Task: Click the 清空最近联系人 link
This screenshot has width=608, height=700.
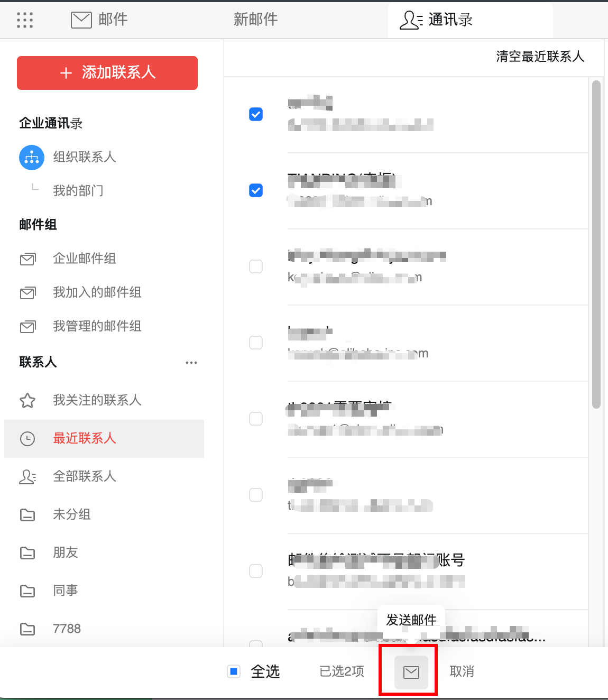Action: click(x=540, y=57)
